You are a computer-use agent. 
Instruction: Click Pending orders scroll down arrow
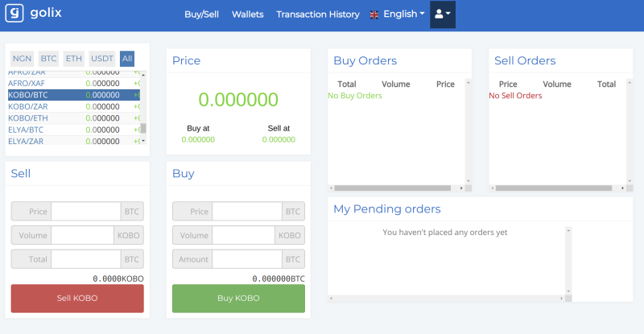(x=568, y=291)
